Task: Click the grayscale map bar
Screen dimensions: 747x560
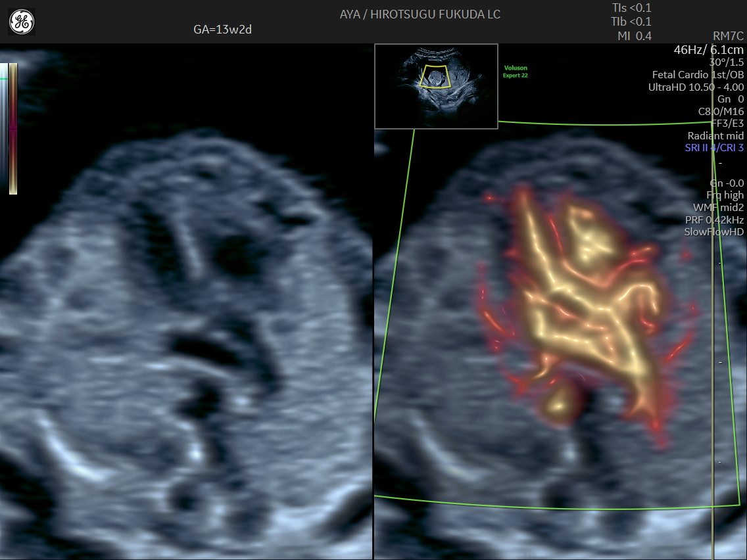Action: click(4, 129)
